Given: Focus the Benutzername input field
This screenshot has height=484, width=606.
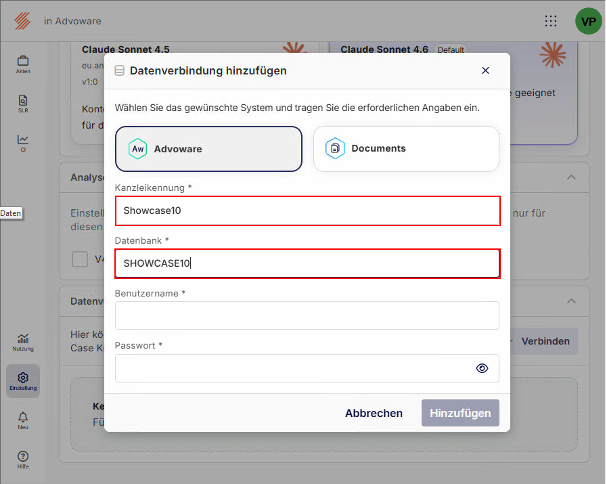Looking at the screenshot, I should pos(307,315).
